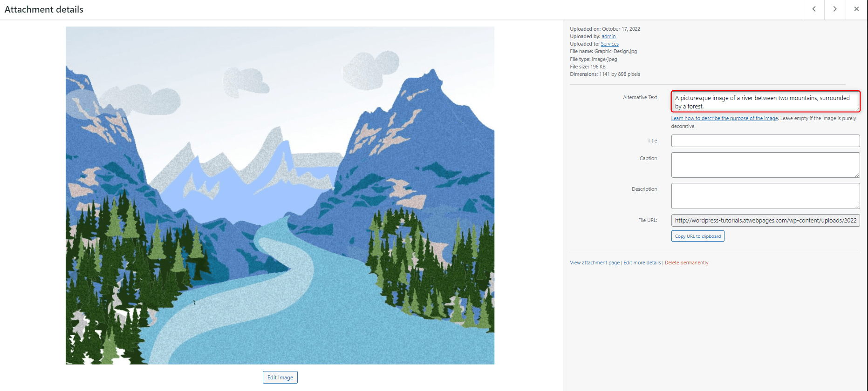Go to next attachment with right chevron
This screenshot has height=391, width=868.
[835, 9]
